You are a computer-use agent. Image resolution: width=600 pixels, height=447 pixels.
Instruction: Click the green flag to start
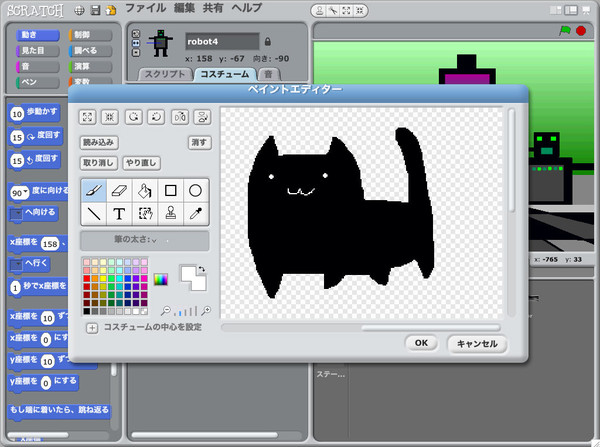click(563, 31)
